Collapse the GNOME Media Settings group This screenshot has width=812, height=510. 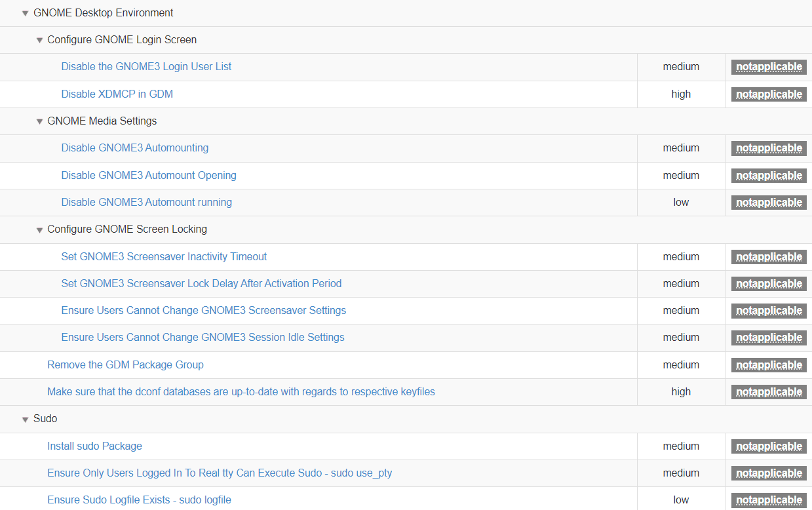pyautogui.click(x=39, y=121)
